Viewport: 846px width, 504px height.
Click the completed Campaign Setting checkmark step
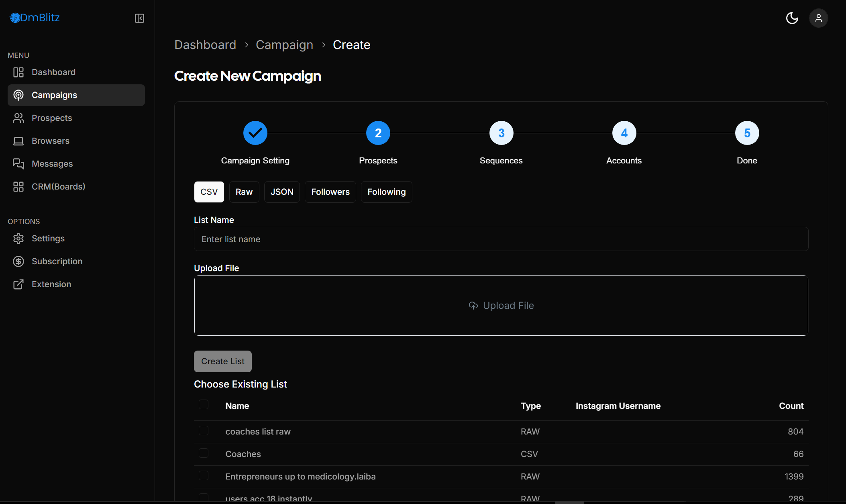255,133
